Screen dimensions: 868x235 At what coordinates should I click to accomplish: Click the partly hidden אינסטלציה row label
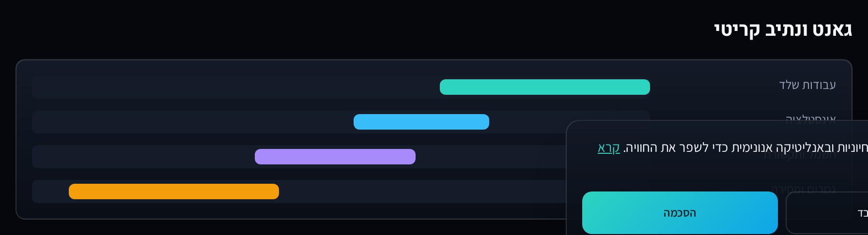pyautogui.click(x=811, y=117)
